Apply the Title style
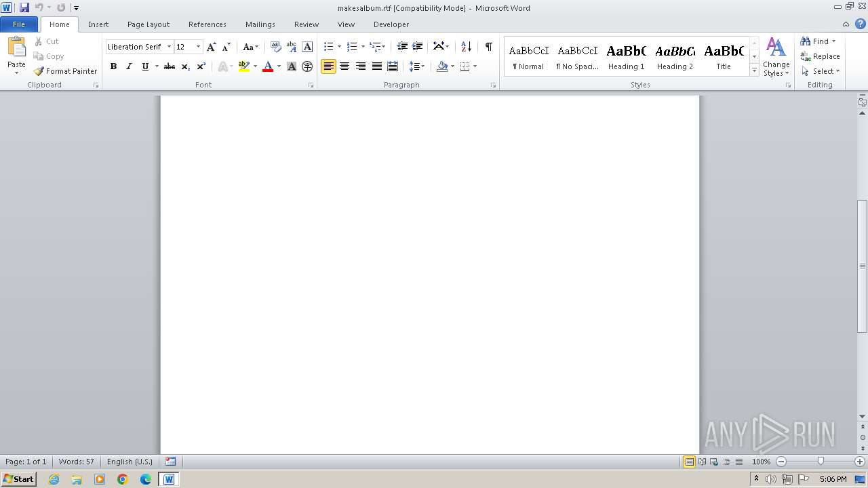Screen dimensions: 868x488 click(x=724, y=57)
